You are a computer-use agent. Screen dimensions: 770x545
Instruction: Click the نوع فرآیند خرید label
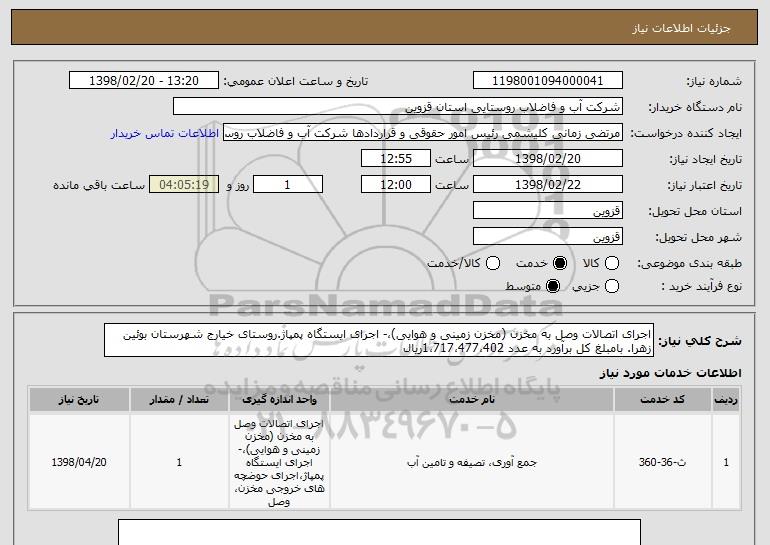[701, 286]
